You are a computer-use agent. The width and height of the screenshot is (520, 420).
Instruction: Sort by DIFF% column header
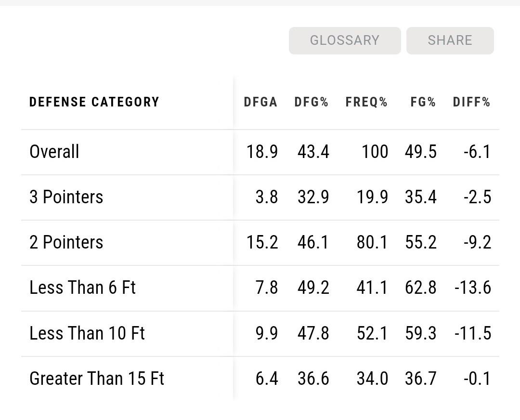(471, 102)
